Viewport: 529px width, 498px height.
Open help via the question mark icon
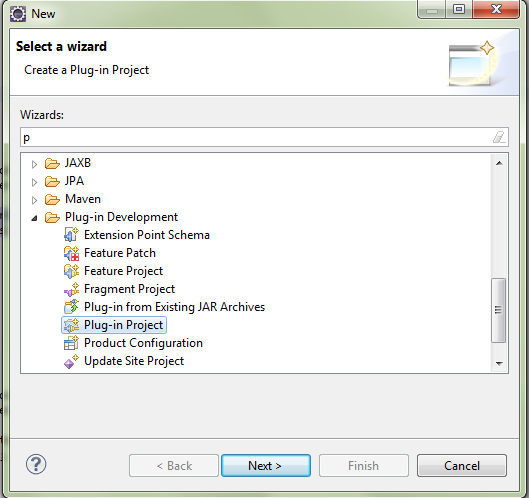coord(36,464)
